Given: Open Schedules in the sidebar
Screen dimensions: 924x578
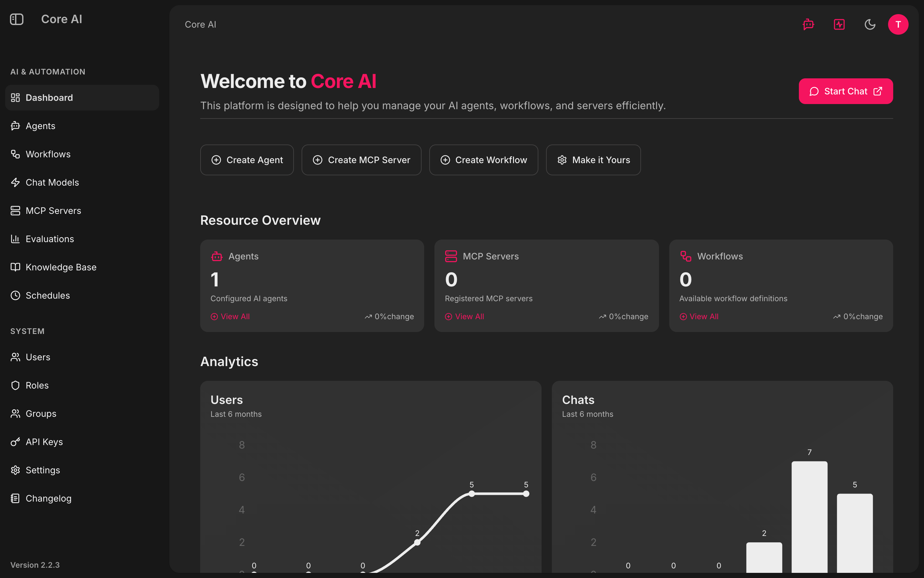Looking at the screenshot, I should pyautogui.click(x=82, y=295).
